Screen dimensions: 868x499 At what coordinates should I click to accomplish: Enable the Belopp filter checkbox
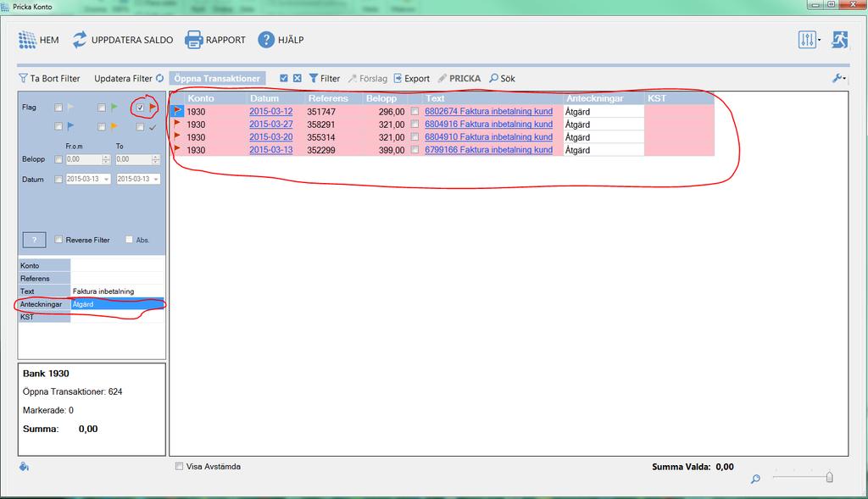click(58, 159)
